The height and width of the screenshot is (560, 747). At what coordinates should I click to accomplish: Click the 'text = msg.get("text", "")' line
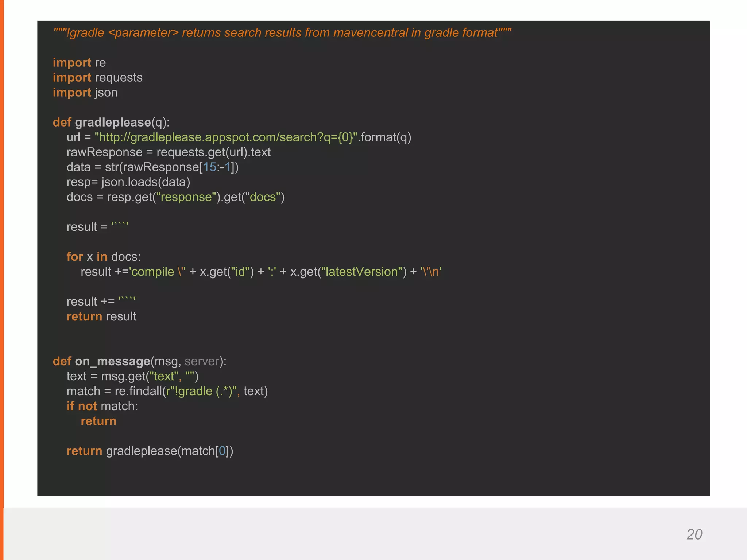(x=132, y=376)
